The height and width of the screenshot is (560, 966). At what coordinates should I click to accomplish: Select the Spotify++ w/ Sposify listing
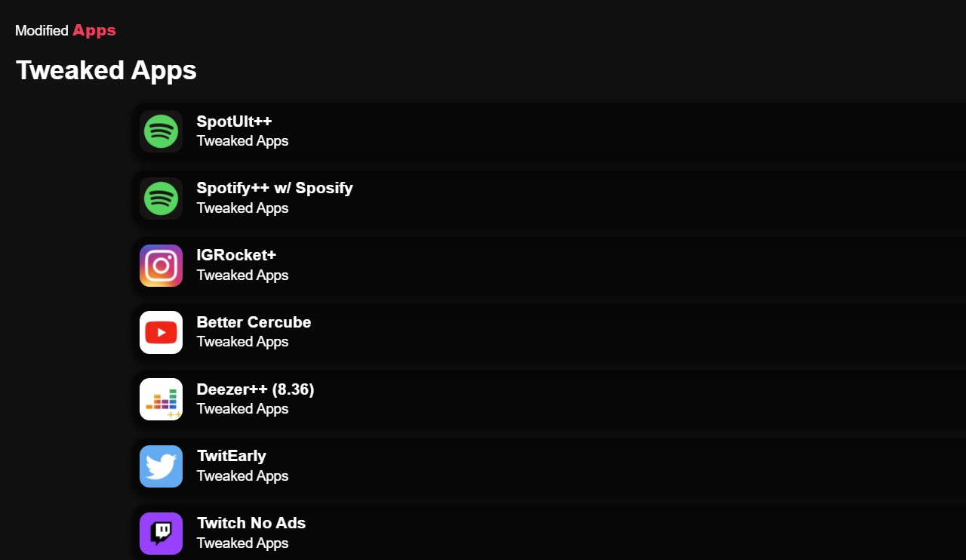point(275,188)
